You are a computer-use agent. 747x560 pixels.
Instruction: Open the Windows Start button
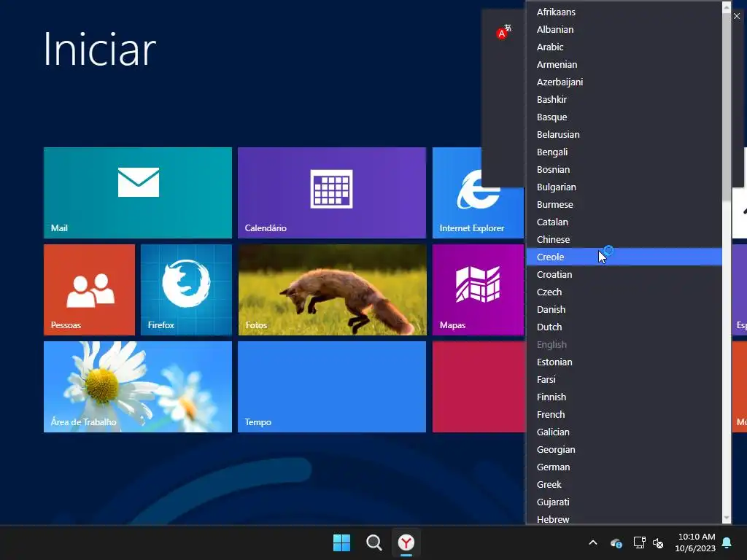341,542
